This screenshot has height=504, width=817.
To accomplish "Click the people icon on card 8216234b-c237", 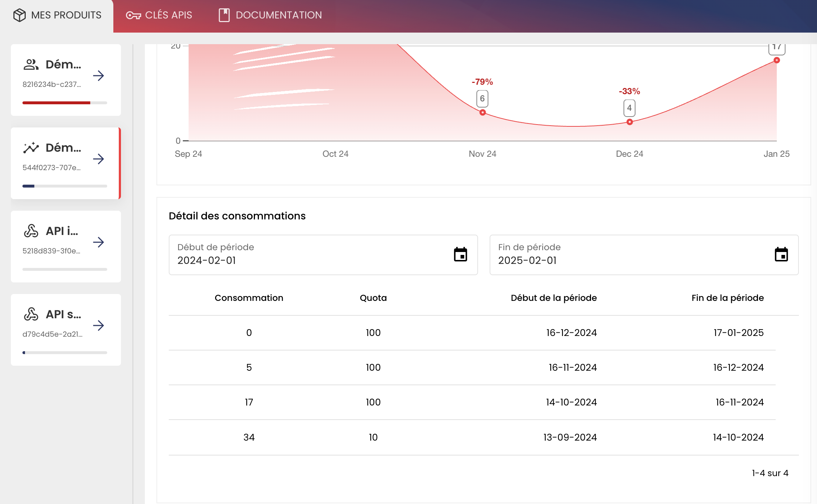I will pyautogui.click(x=31, y=64).
